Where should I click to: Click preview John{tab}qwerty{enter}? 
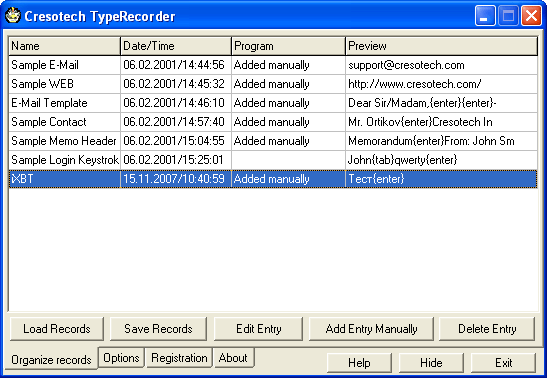pyautogui.click(x=402, y=160)
